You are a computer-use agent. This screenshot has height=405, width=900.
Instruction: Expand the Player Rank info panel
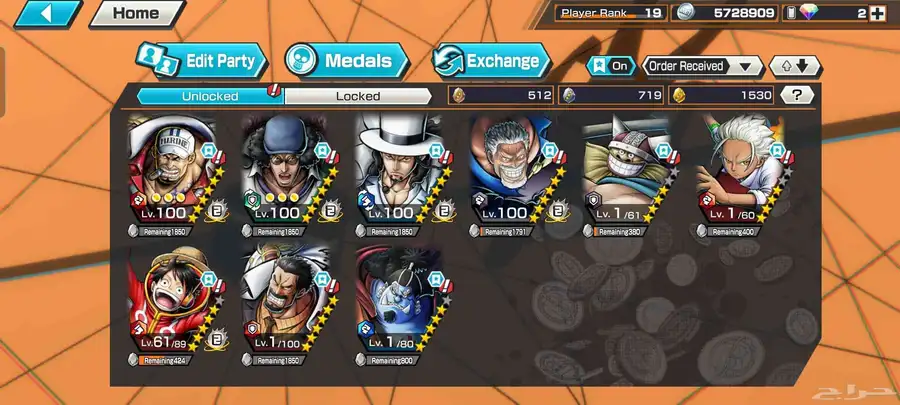pos(611,14)
